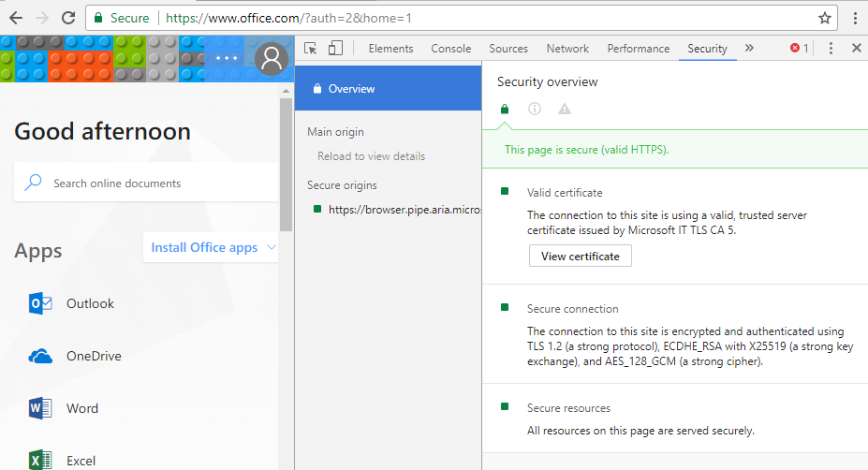Open Word app icon
This screenshot has height=470, width=868.
point(40,408)
